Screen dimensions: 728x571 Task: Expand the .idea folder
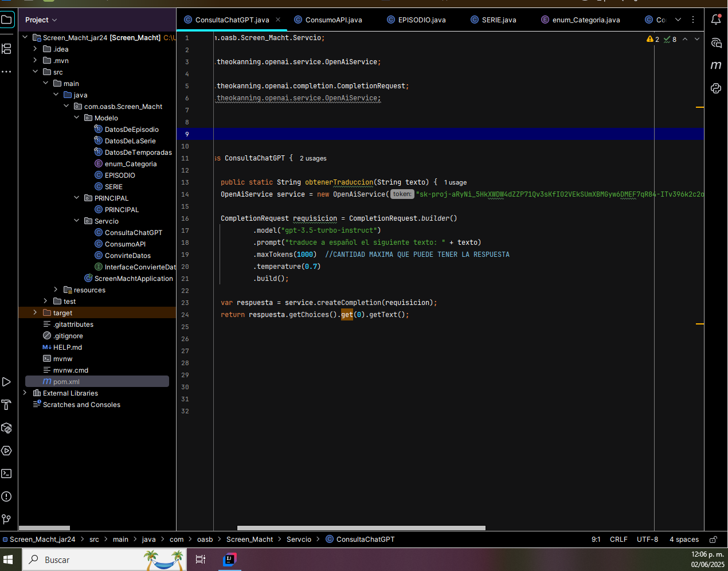[x=36, y=49]
